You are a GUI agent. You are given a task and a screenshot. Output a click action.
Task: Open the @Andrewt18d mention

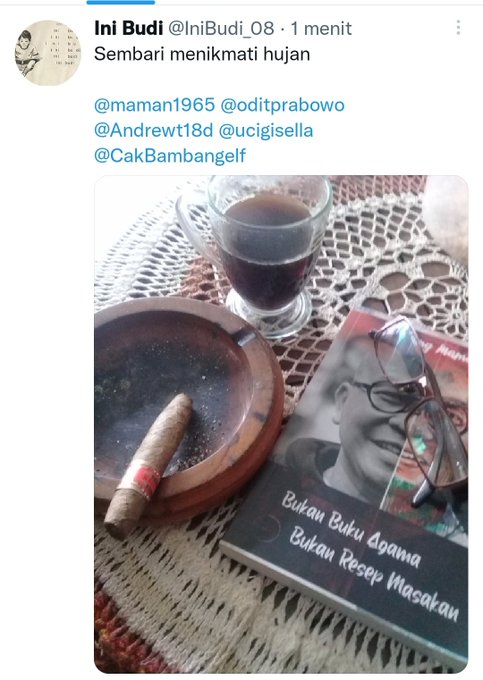point(153,130)
